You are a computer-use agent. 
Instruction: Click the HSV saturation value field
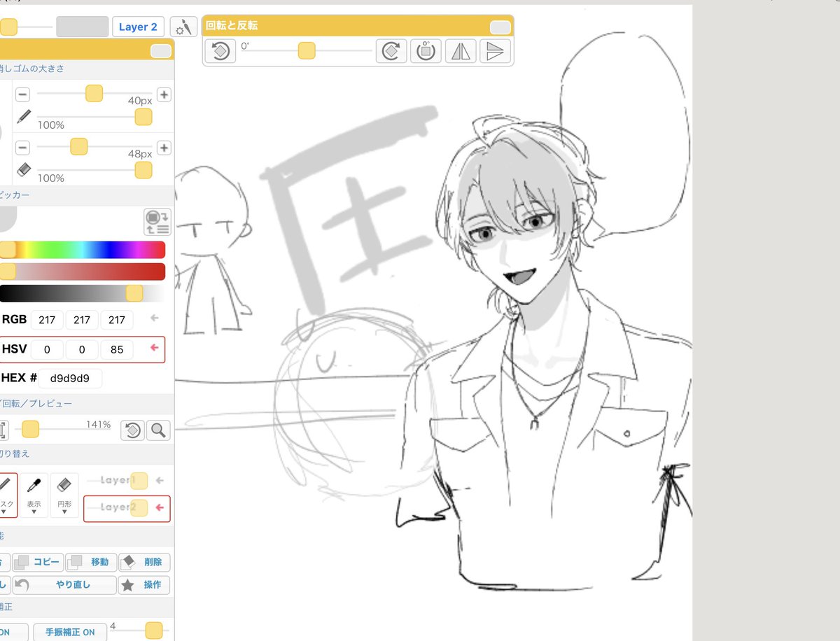point(82,349)
